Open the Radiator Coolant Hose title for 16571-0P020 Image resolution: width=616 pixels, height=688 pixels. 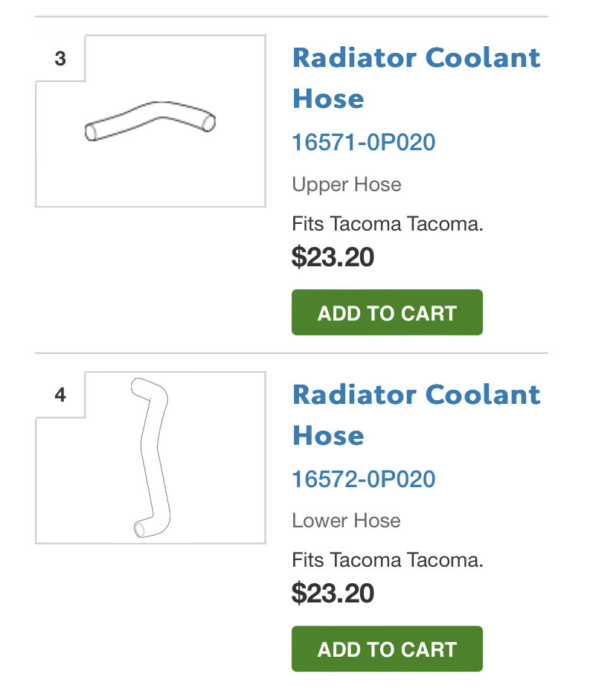click(x=417, y=78)
